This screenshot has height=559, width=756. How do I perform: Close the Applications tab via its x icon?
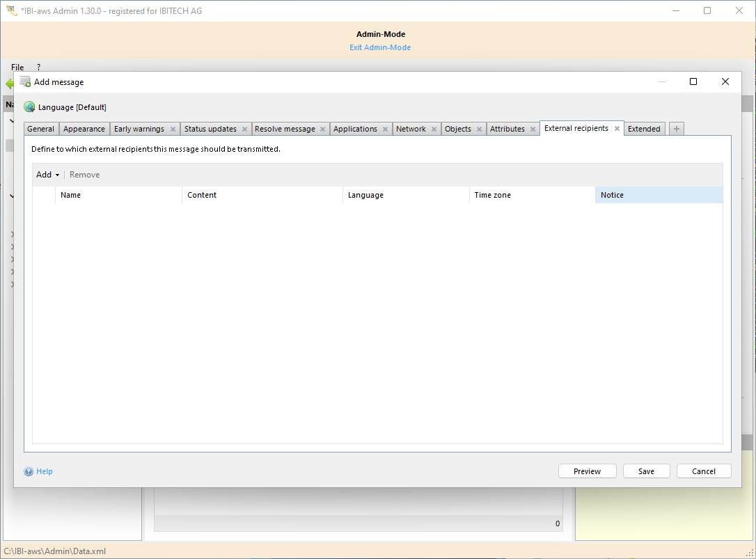[385, 129]
